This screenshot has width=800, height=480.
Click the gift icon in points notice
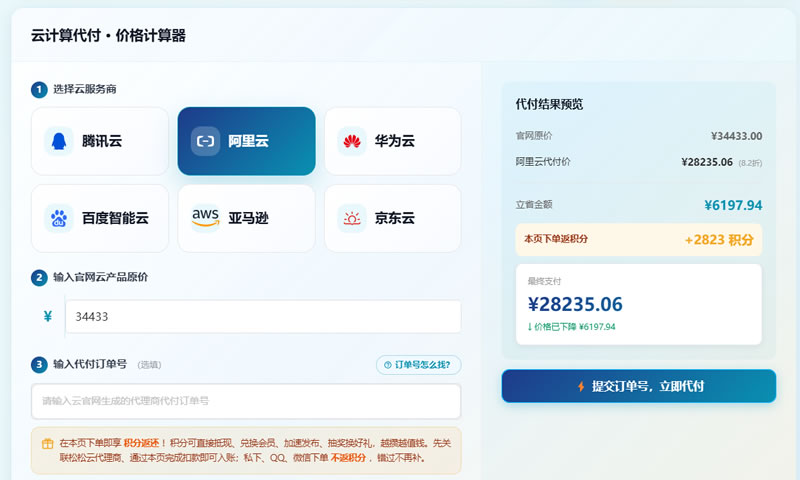(47, 443)
